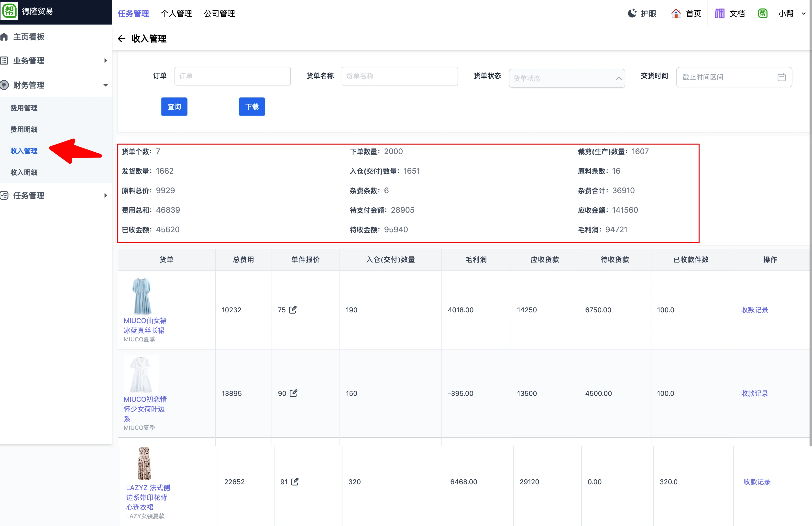Image resolution: width=812 pixels, height=526 pixels.
Task: Open 文档 documentation via the books icon
Action: click(x=719, y=13)
